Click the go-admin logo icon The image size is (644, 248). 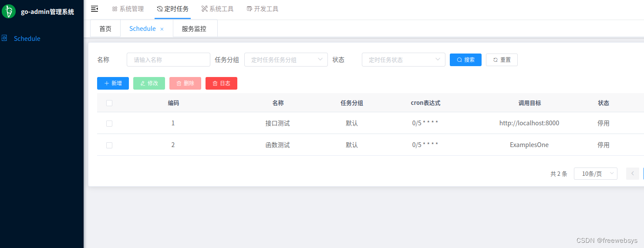tap(9, 11)
